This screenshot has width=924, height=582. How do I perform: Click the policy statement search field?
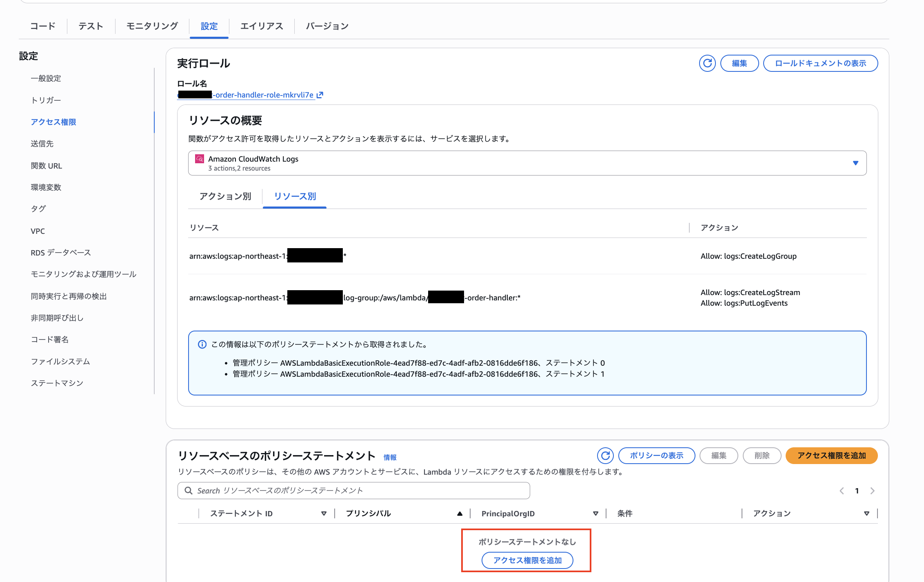[351, 490]
